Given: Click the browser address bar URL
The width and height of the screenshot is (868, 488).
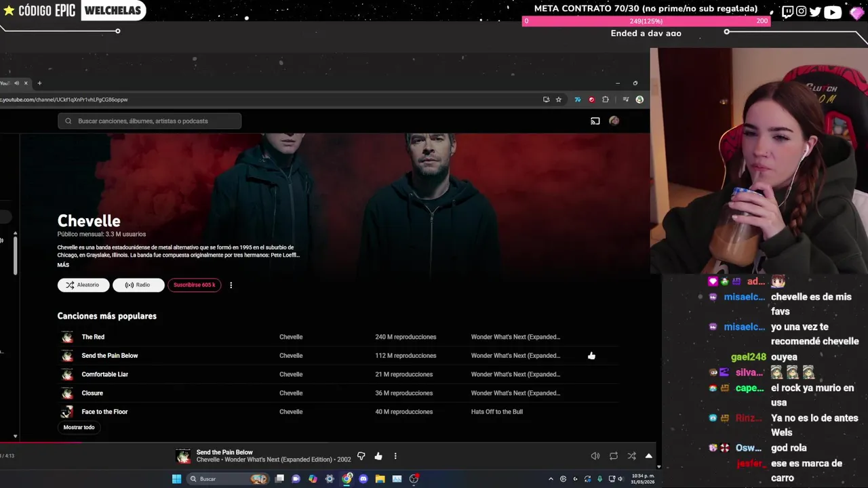Looking at the screenshot, I should (x=64, y=100).
